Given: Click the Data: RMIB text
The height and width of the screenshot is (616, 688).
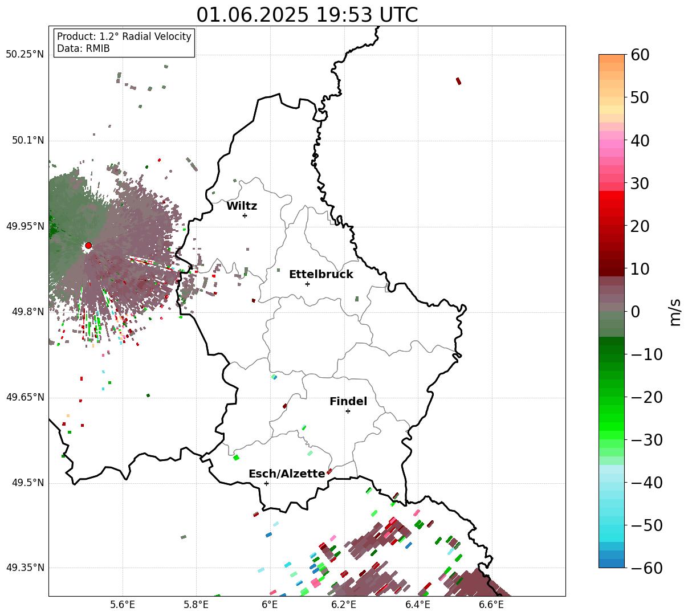Looking at the screenshot, I should coord(83,48).
